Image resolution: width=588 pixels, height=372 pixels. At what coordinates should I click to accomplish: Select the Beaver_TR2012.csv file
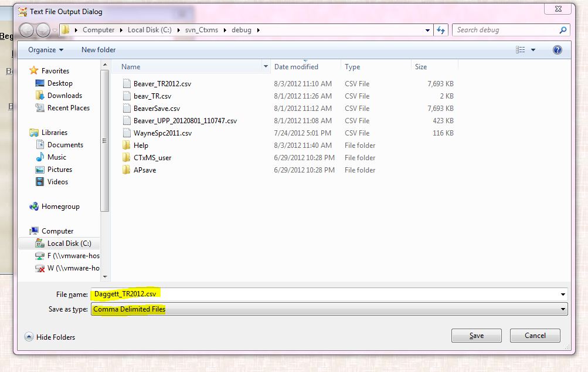(x=162, y=84)
